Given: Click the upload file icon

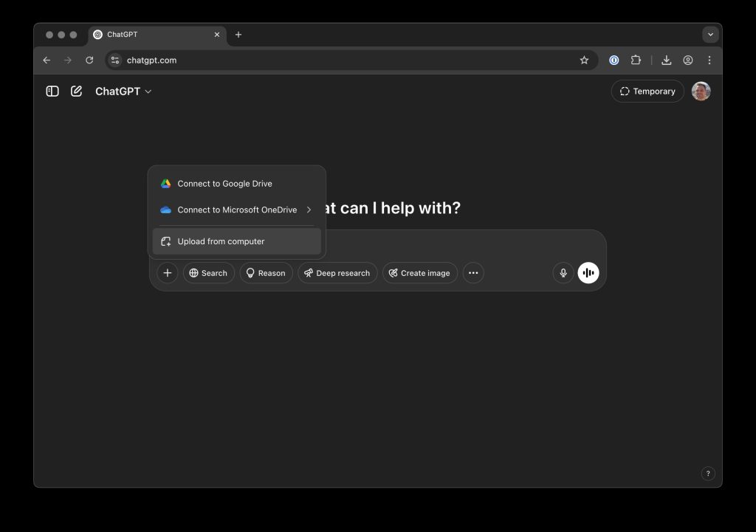Looking at the screenshot, I should coord(166,241).
